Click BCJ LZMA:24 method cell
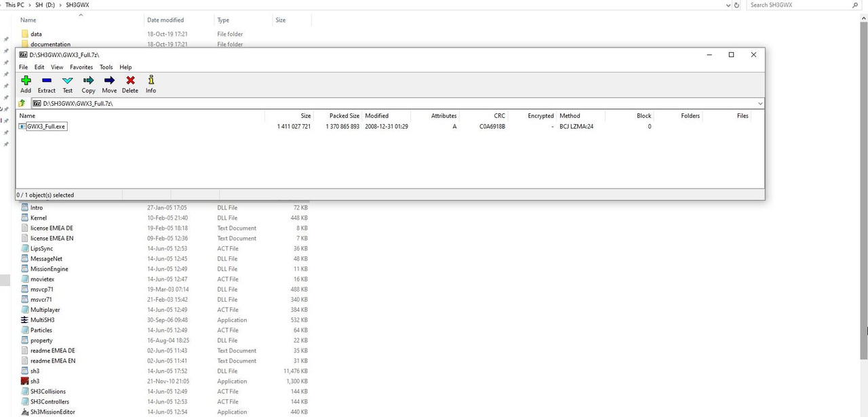Image resolution: width=868 pixels, height=417 pixels. pos(577,127)
